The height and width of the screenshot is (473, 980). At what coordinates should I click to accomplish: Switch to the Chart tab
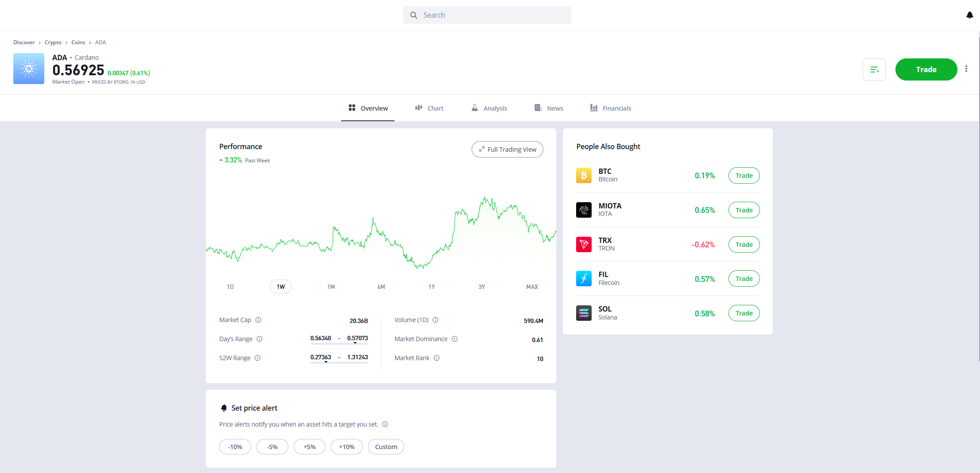click(429, 108)
